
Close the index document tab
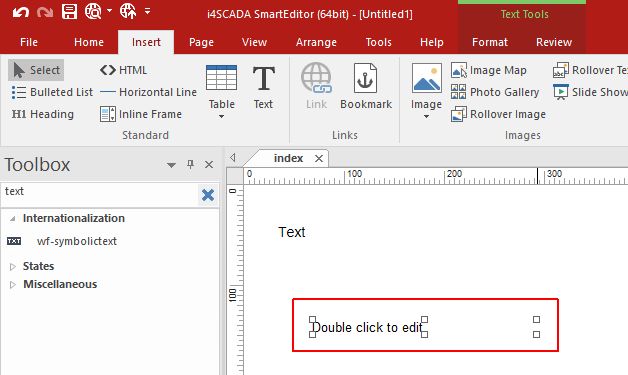319,159
